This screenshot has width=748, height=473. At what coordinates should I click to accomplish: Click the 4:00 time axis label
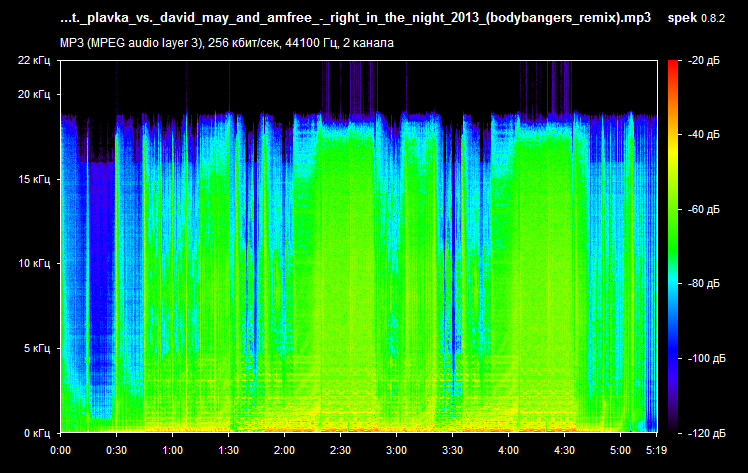tap(509, 450)
